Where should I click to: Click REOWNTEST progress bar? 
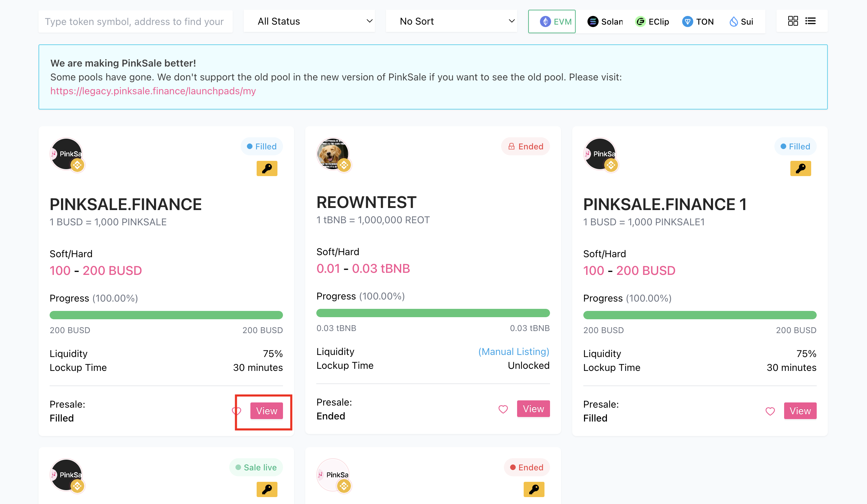click(x=433, y=313)
